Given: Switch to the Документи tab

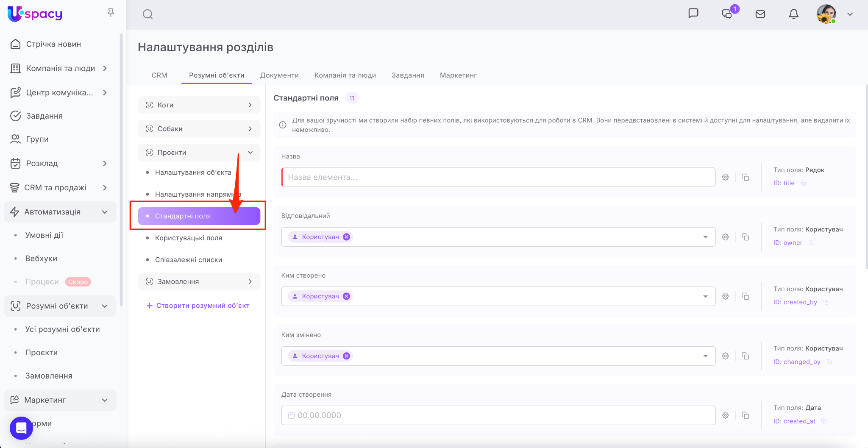Looking at the screenshot, I should tap(279, 75).
